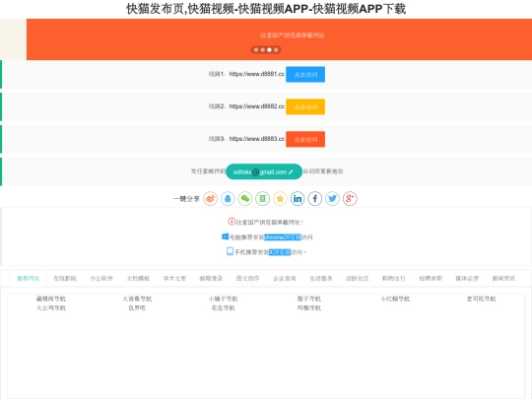
Task: Click orange 点击访问 button for line 3
Action: point(305,139)
